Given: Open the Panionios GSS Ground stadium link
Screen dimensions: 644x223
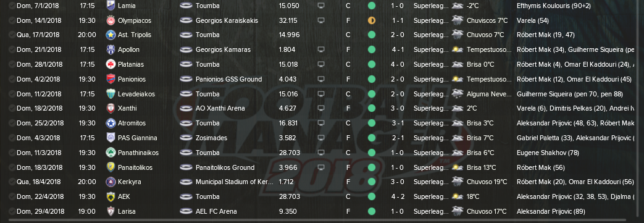Looking at the screenshot, I should point(228,79).
